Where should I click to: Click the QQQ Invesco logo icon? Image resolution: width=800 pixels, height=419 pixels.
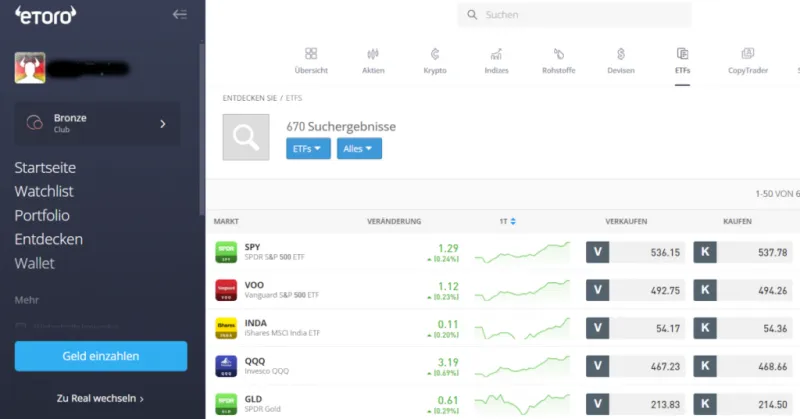click(226, 366)
